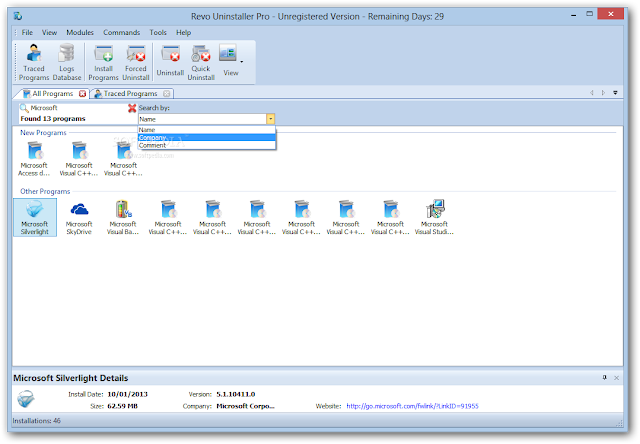
Task: Click the Uninstall toolbar button
Action: pos(170,61)
